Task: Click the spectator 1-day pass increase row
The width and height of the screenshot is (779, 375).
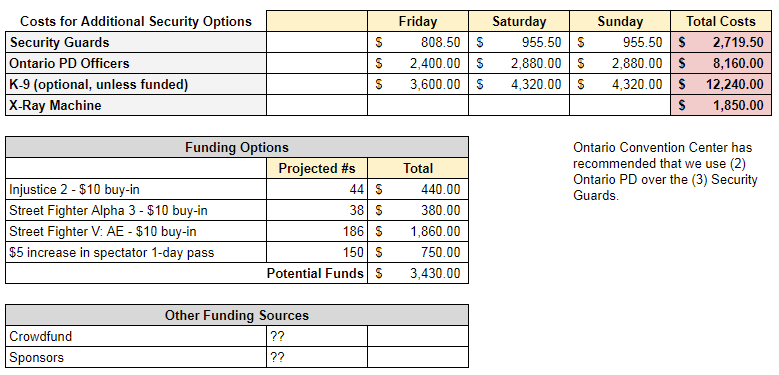Action: point(237,252)
